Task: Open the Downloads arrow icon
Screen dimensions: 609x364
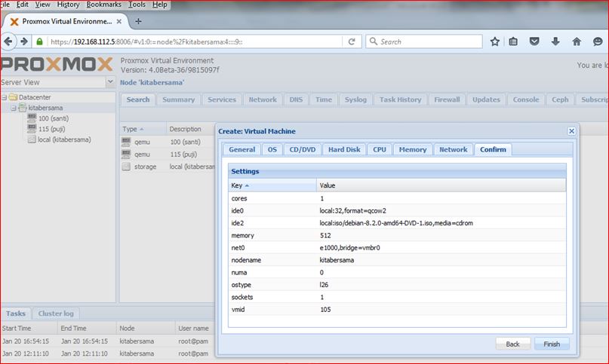Action: click(x=555, y=41)
